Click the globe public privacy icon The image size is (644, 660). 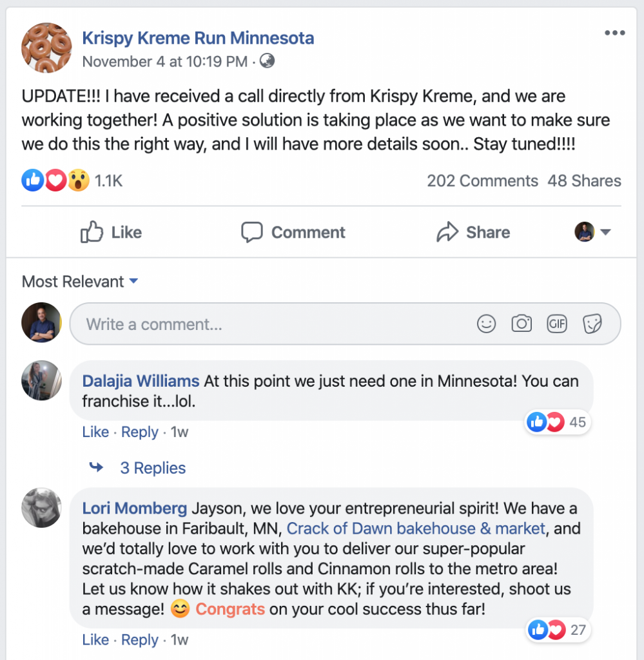(x=267, y=61)
